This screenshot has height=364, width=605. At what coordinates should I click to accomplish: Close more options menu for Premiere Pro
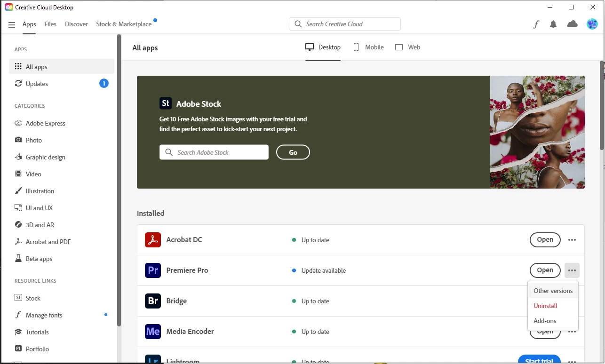572,270
